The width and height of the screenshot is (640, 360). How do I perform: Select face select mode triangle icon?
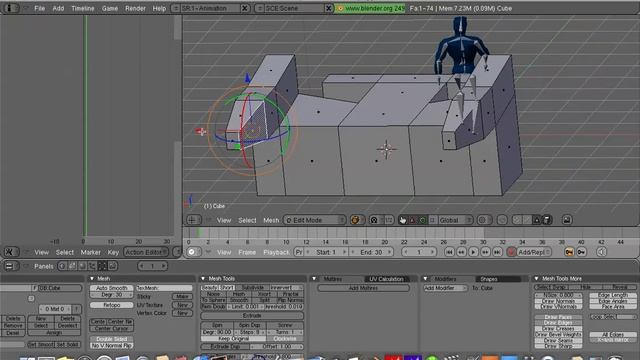(537, 220)
